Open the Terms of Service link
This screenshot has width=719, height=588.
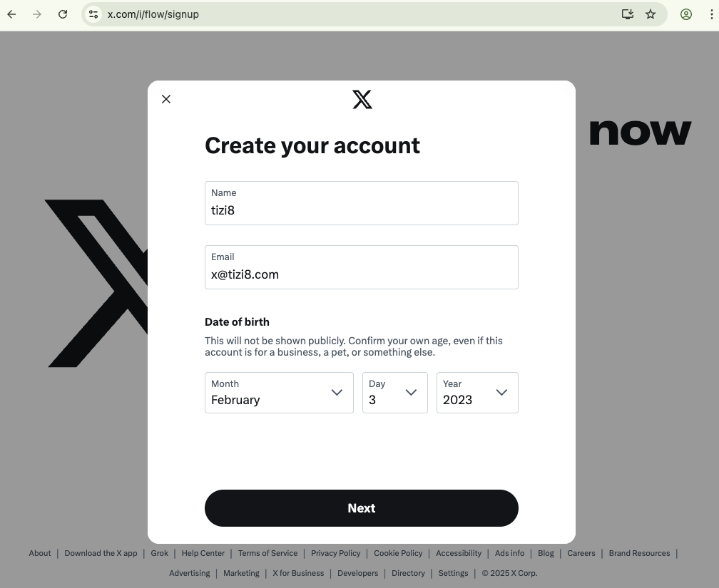pos(267,553)
